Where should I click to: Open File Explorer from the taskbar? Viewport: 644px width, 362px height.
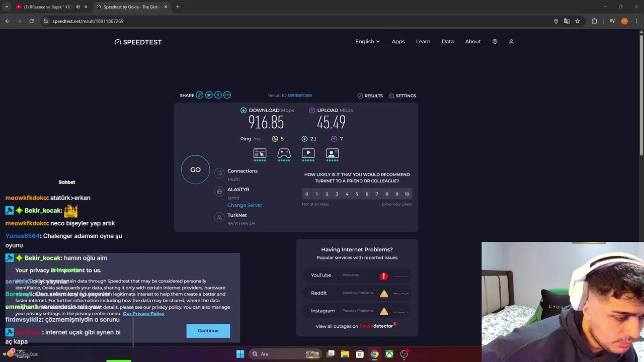click(345, 354)
